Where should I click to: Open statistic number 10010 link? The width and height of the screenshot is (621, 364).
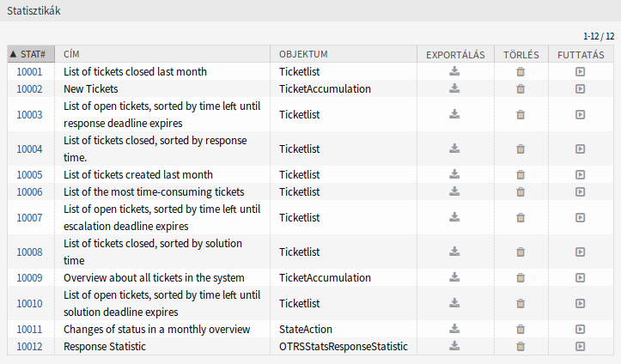29,303
